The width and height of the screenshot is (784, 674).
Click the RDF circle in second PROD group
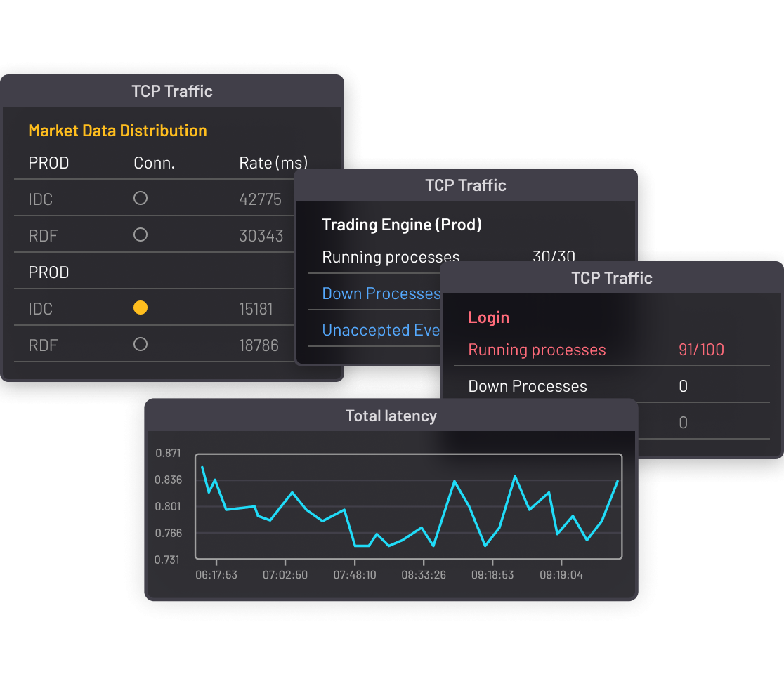(140, 344)
